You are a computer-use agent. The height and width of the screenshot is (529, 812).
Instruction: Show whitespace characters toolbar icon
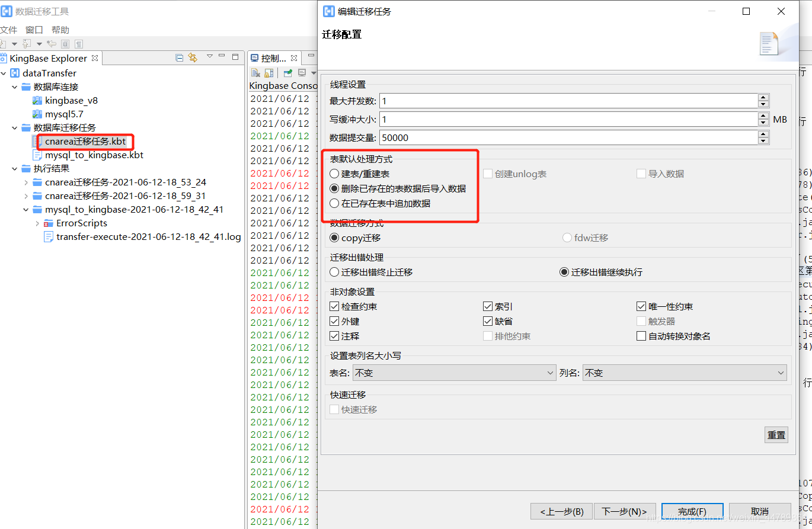[x=78, y=44]
